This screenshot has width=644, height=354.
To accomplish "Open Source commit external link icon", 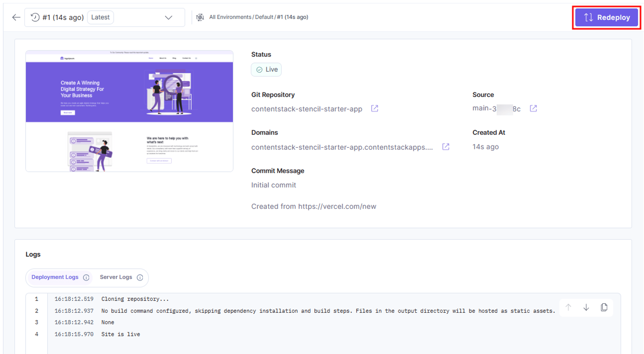I will tap(533, 108).
